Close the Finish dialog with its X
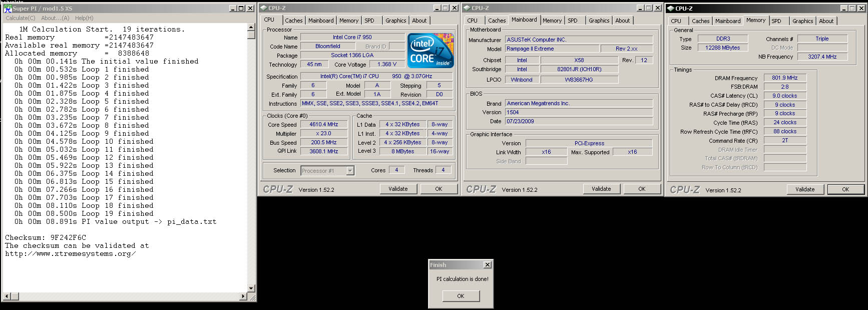This screenshot has width=868, height=310. coord(487,265)
